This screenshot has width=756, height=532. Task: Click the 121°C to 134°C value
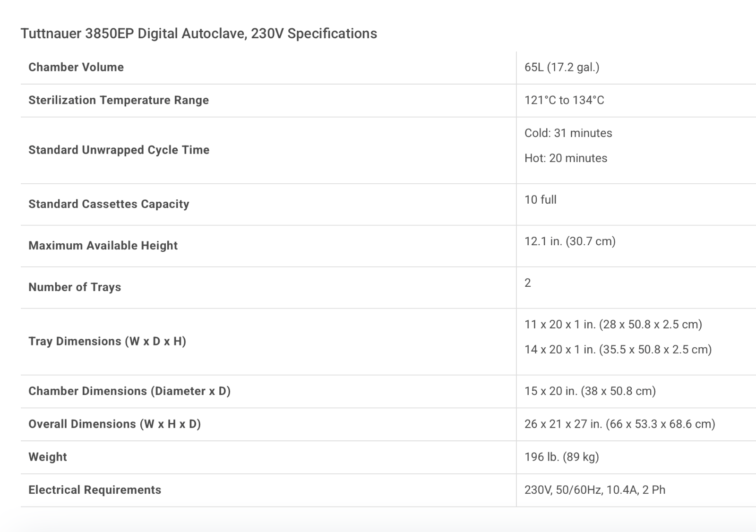[564, 100]
